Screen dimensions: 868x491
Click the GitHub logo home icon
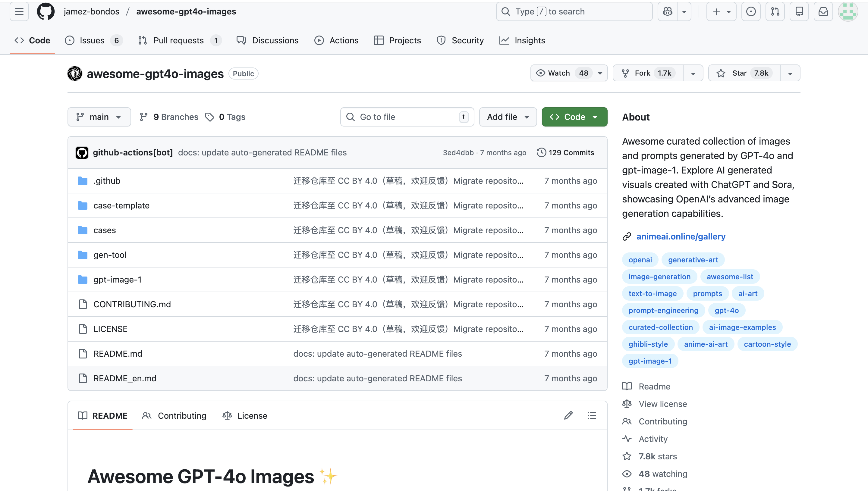(x=46, y=11)
